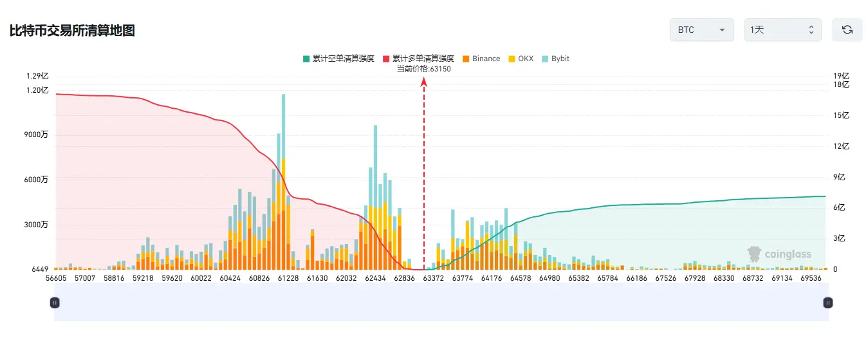Click x-axis label 69536
The height and width of the screenshot is (347, 868).
(811, 278)
